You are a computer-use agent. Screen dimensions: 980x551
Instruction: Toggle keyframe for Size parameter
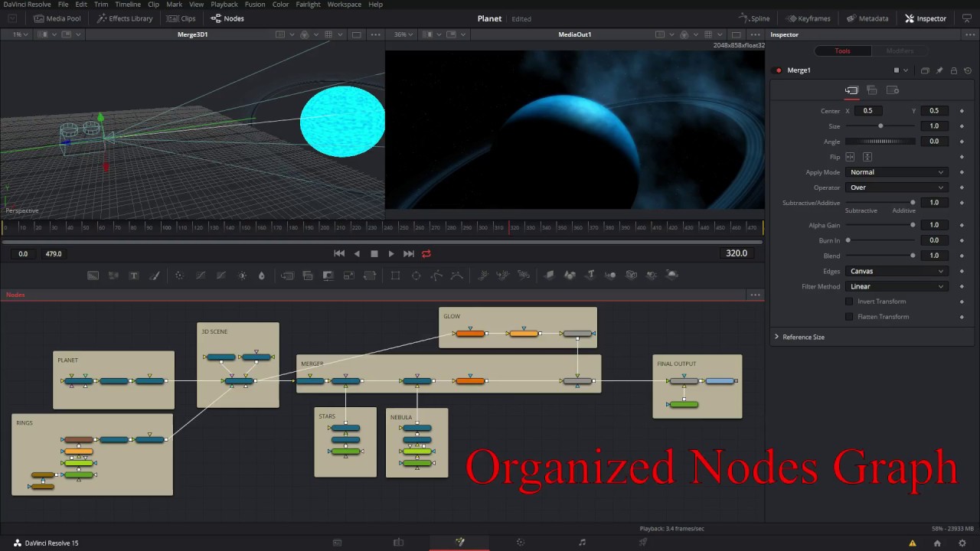962,126
